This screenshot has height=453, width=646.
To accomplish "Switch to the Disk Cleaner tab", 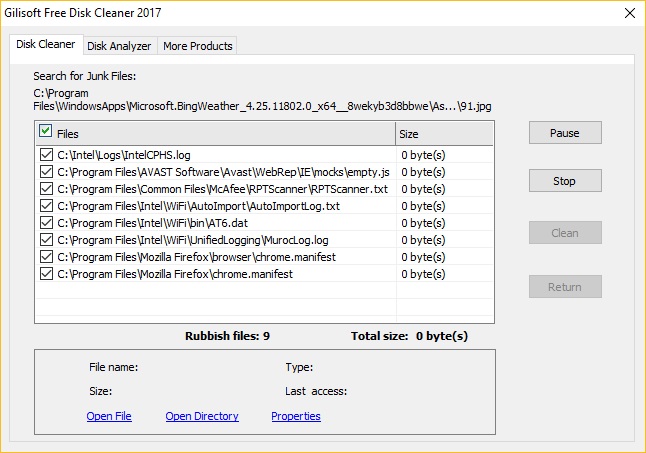I will (46, 44).
